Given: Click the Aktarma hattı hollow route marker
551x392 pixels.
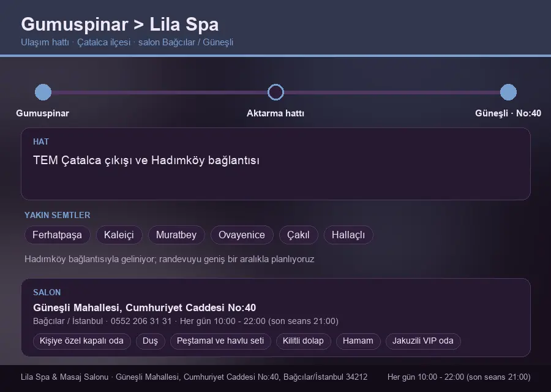Looking at the screenshot, I should point(275,92).
